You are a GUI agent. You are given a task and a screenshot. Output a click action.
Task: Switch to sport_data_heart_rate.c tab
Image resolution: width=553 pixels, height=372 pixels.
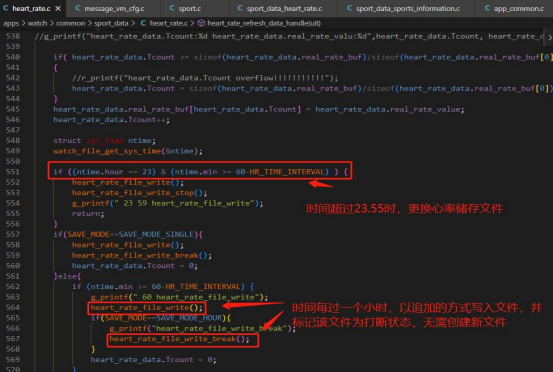(x=284, y=8)
